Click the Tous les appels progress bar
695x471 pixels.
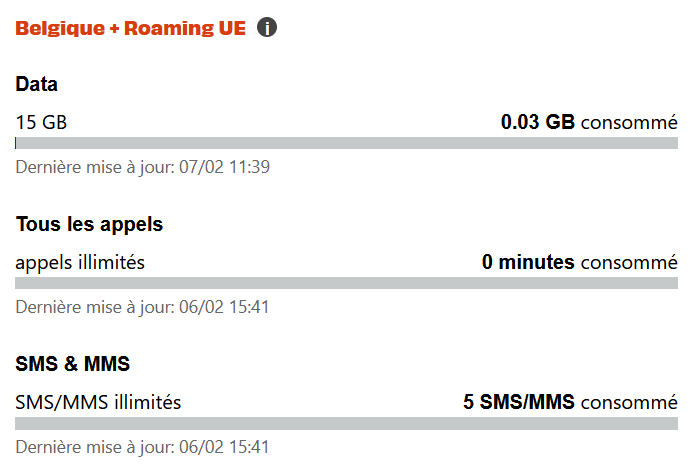(x=346, y=283)
